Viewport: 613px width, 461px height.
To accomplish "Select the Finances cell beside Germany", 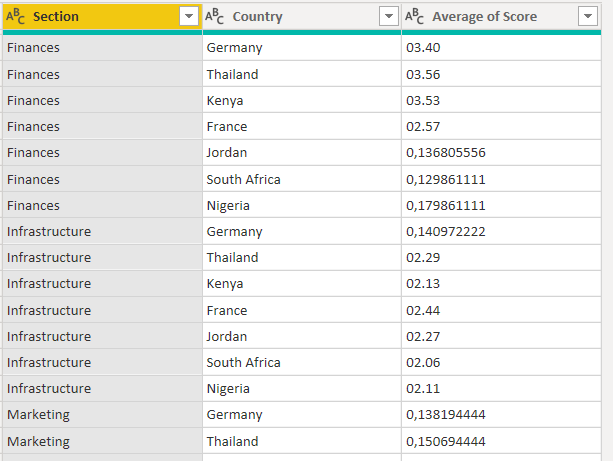I will [102, 48].
